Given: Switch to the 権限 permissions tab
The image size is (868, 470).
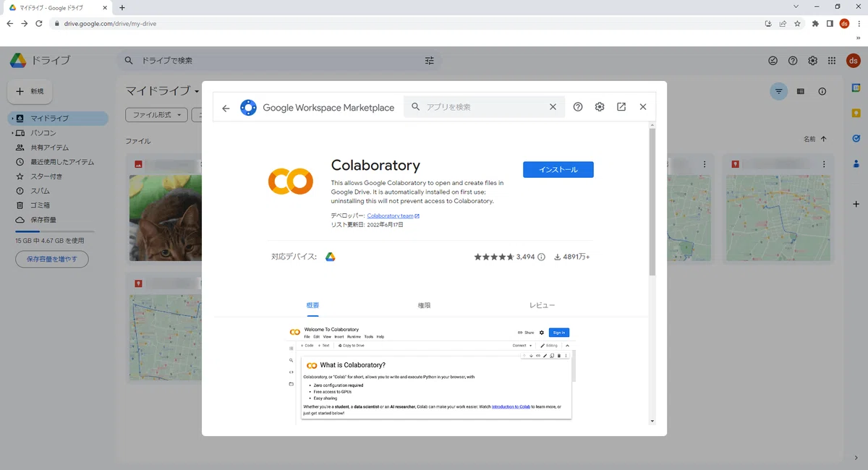Looking at the screenshot, I should 424,305.
